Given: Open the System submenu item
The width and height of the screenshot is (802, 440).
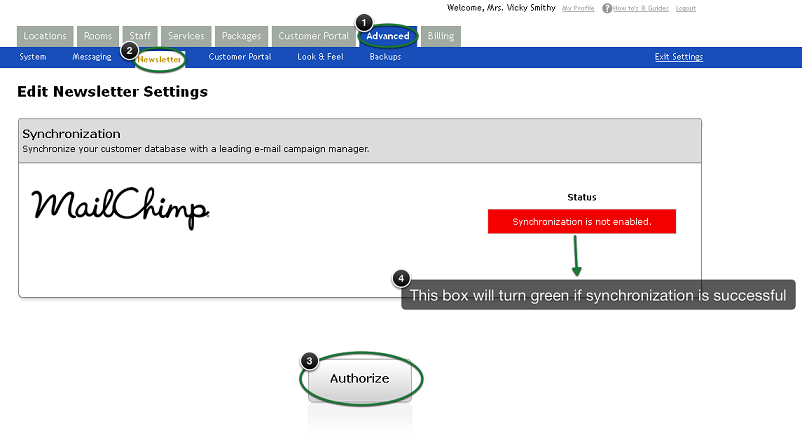Looking at the screenshot, I should [x=33, y=57].
